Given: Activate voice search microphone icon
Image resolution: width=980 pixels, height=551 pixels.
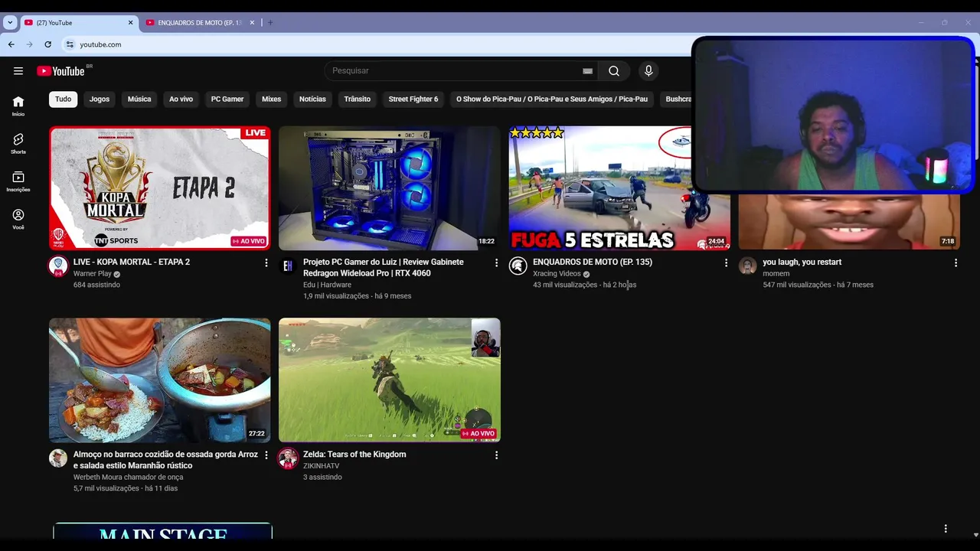Looking at the screenshot, I should point(648,70).
